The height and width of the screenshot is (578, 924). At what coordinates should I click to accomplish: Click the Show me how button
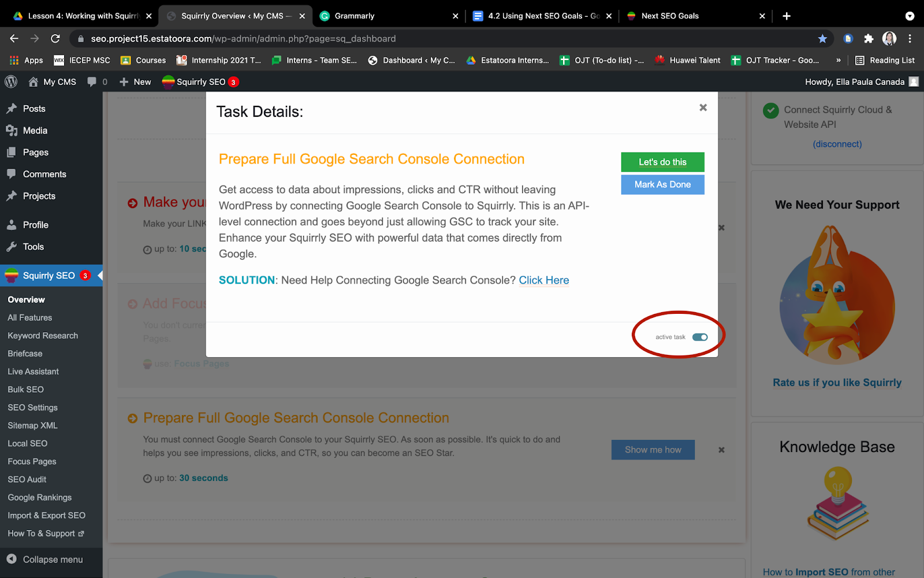(653, 450)
